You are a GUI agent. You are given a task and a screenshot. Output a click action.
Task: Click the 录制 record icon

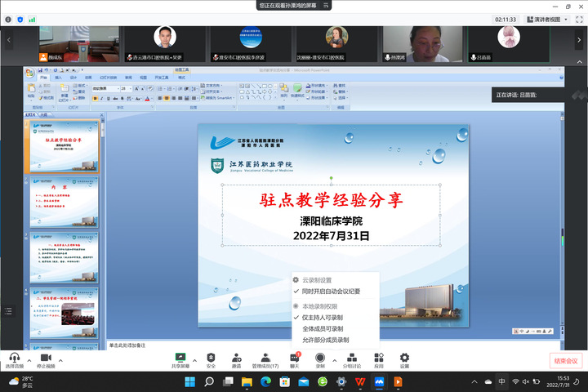[x=320, y=358]
